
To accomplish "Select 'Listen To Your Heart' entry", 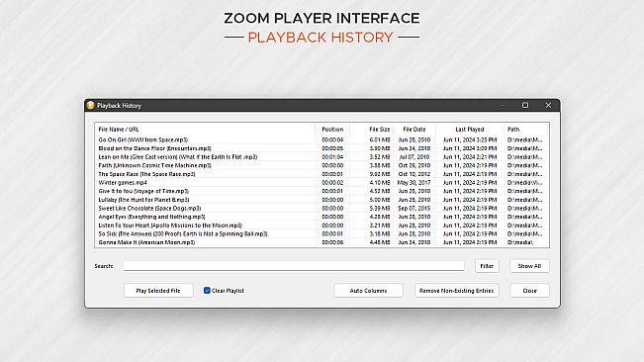I will point(322,226).
